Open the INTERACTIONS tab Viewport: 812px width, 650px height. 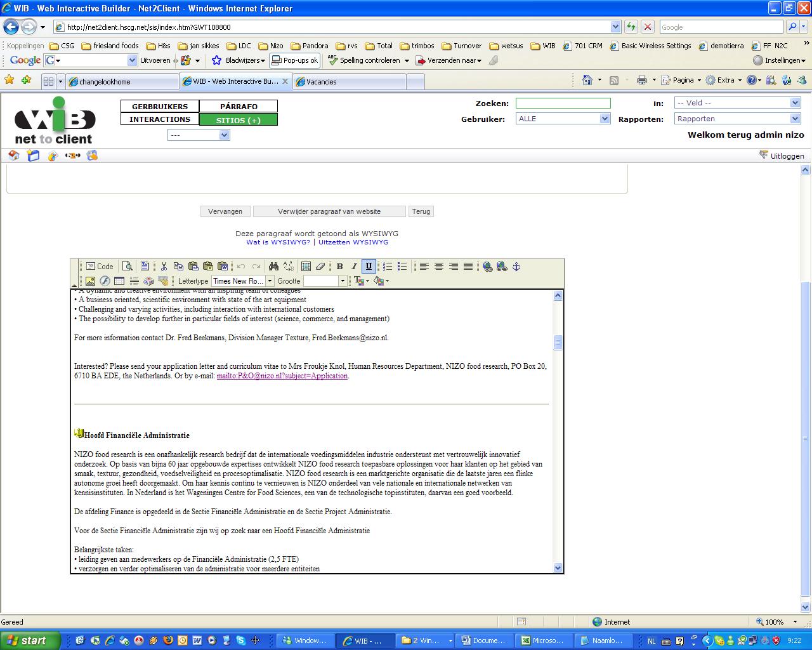[160, 119]
